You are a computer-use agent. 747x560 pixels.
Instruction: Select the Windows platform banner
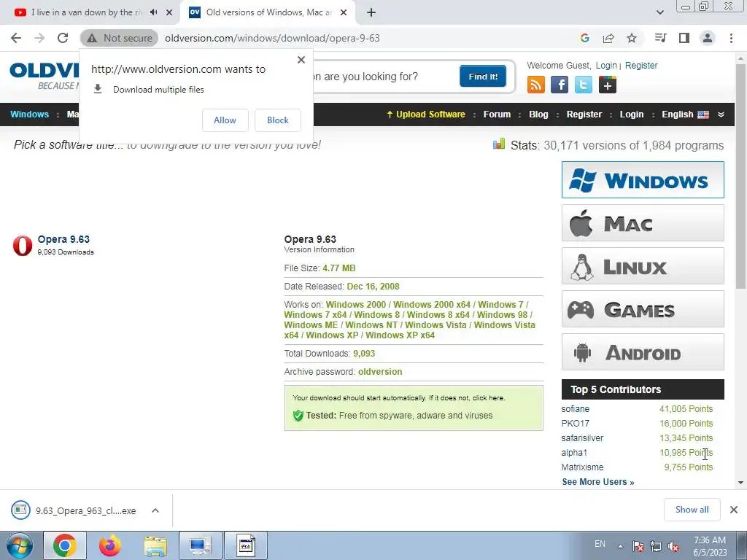643,179
